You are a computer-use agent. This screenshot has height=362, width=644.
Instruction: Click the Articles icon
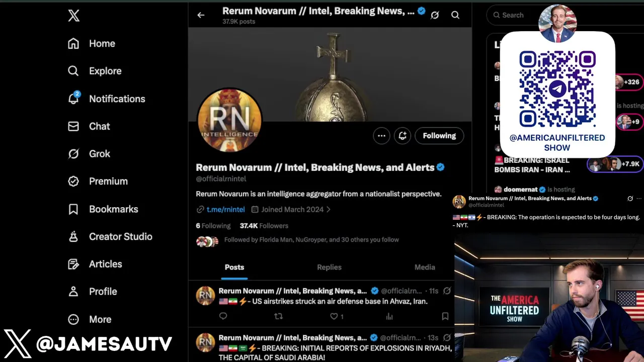coord(73,264)
